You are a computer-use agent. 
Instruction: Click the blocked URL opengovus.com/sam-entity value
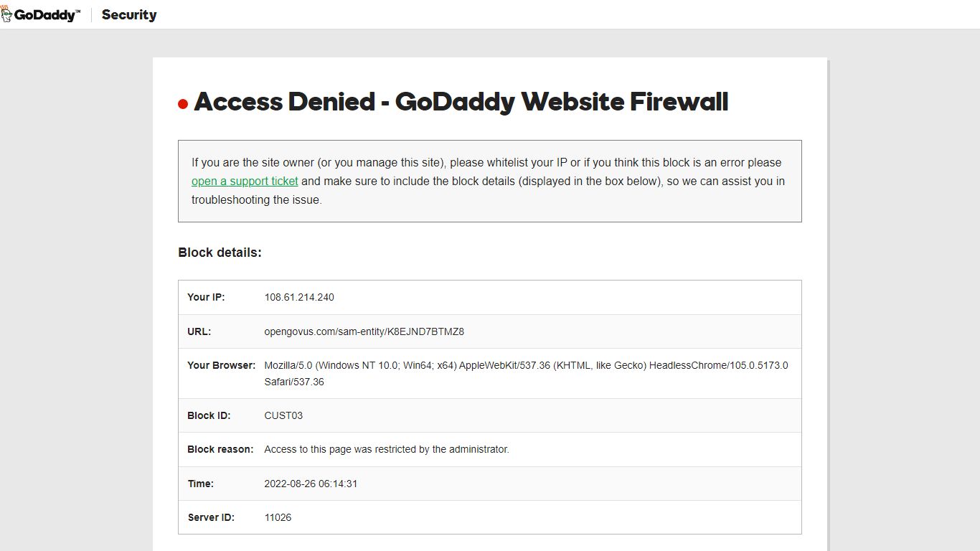point(364,331)
